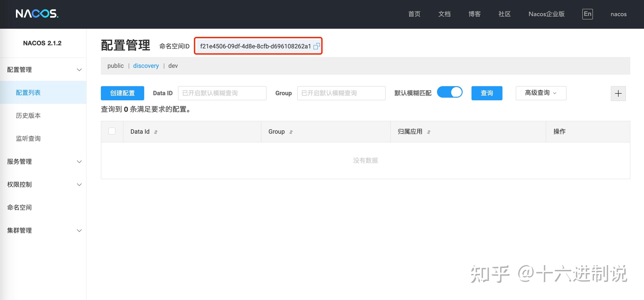Switch to the dev namespace tab
The image size is (644, 300).
pyautogui.click(x=173, y=66)
